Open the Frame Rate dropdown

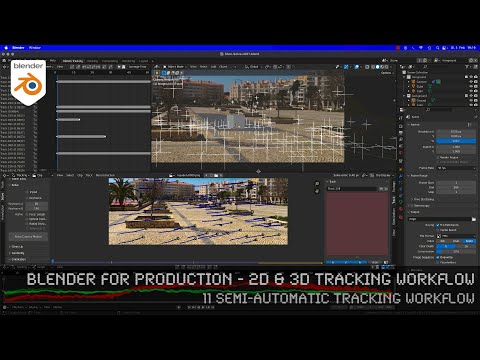pos(456,168)
